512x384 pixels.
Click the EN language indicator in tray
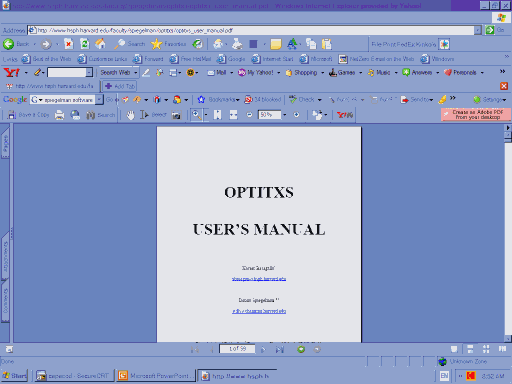pos(444,376)
